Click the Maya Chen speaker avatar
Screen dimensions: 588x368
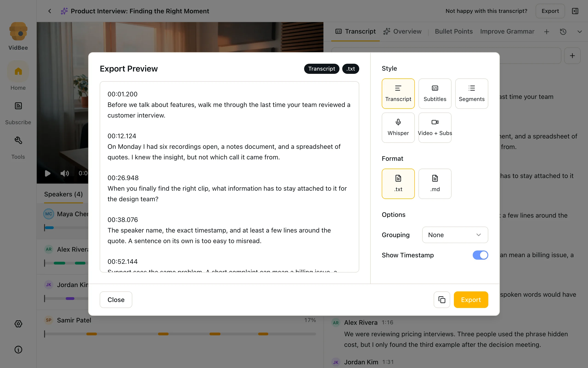pos(49,214)
